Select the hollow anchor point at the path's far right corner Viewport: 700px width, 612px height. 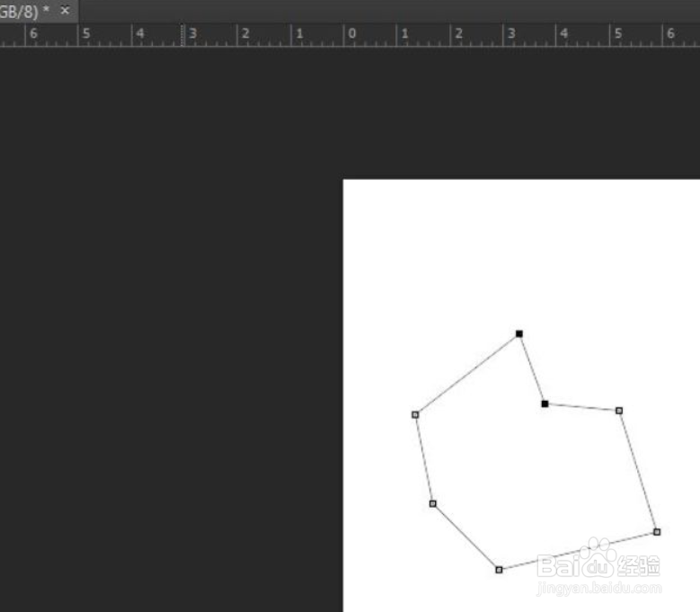pyautogui.click(x=657, y=532)
